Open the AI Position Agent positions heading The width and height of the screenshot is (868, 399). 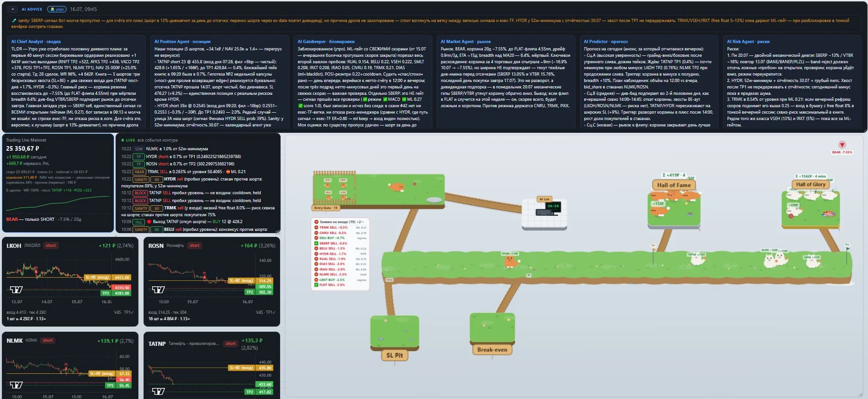(182, 42)
